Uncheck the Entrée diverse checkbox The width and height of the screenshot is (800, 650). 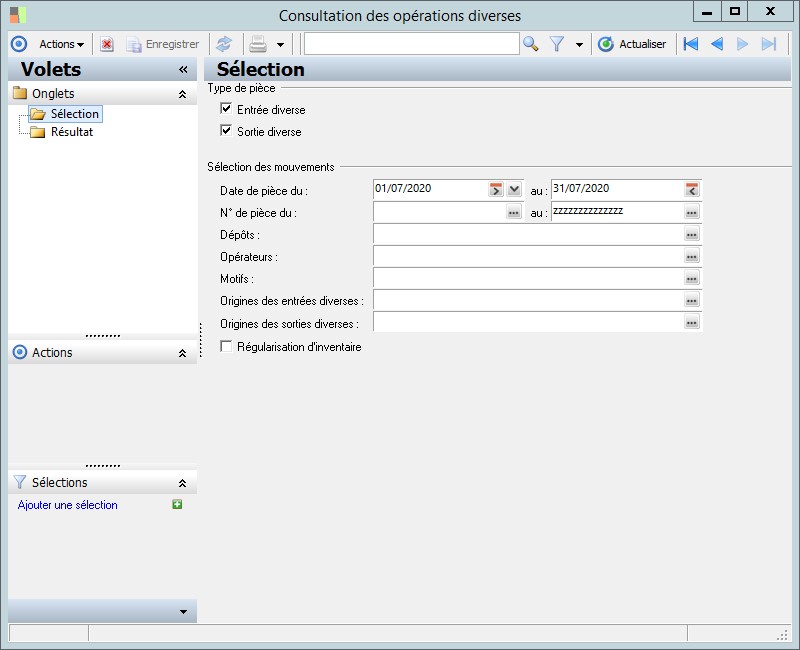pos(226,109)
